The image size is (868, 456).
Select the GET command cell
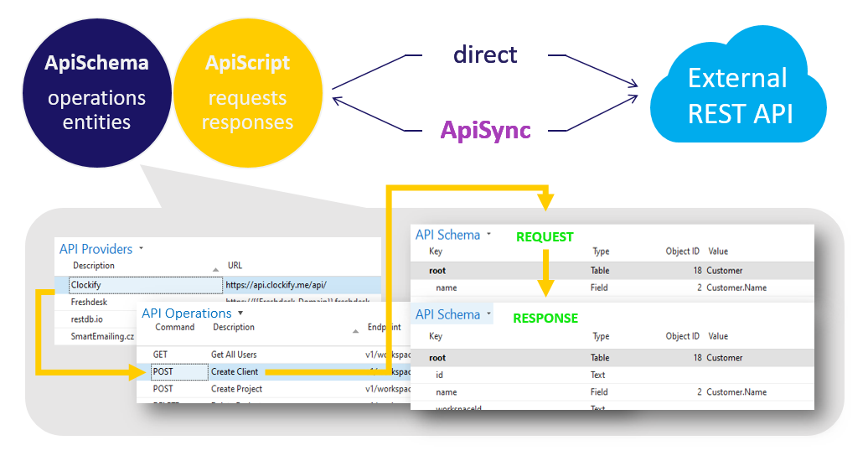[x=160, y=355]
